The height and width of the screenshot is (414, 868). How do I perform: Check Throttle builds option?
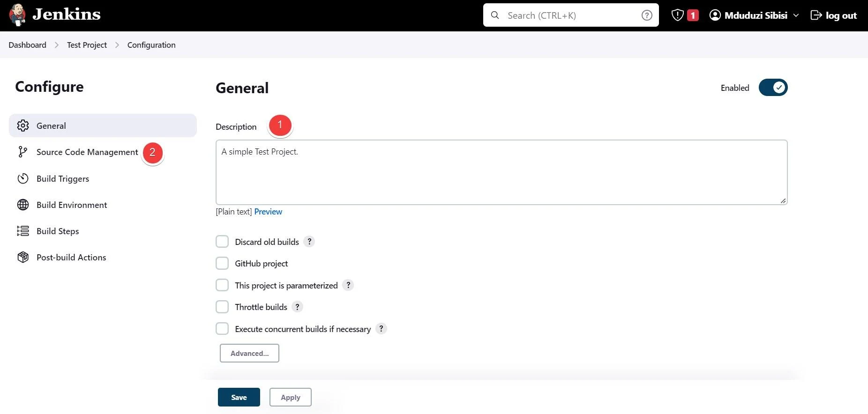tap(222, 307)
